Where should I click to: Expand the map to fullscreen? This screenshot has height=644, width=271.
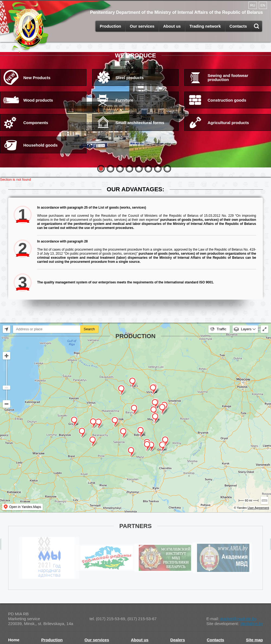pyautogui.click(x=264, y=329)
